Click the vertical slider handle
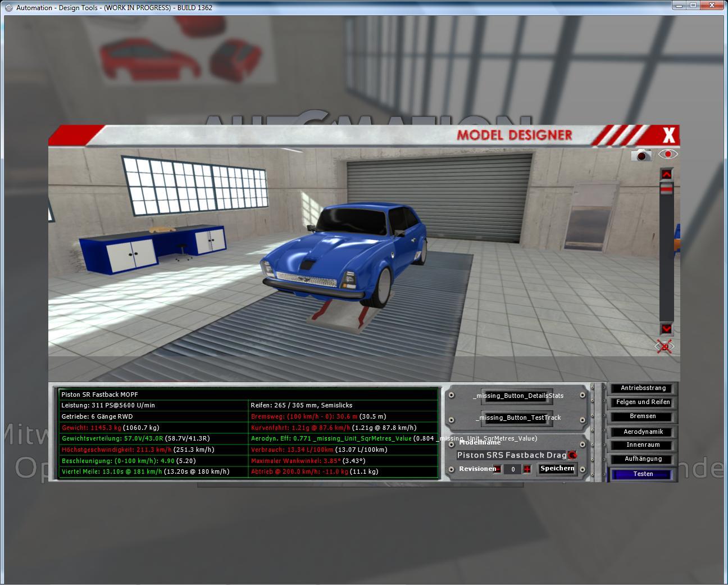This screenshot has height=585, width=728. pyautogui.click(x=666, y=191)
